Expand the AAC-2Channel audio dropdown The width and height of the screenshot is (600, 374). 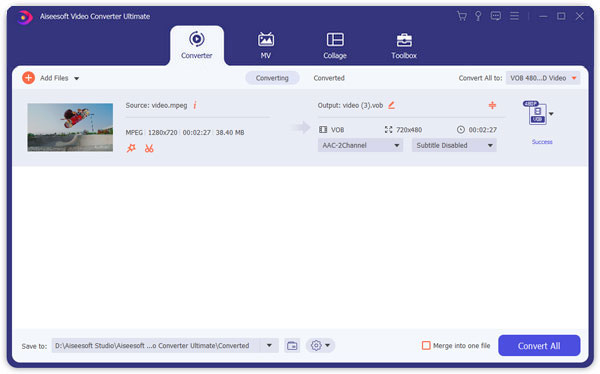point(360,145)
